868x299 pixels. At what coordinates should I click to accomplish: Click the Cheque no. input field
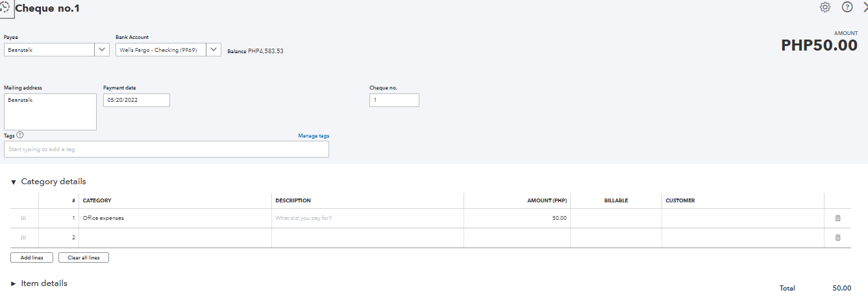click(x=394, y=101)
